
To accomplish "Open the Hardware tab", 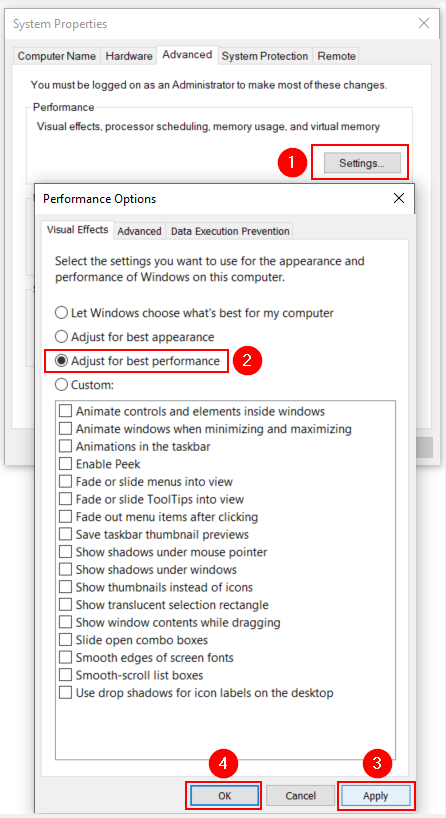I will 129,56.
